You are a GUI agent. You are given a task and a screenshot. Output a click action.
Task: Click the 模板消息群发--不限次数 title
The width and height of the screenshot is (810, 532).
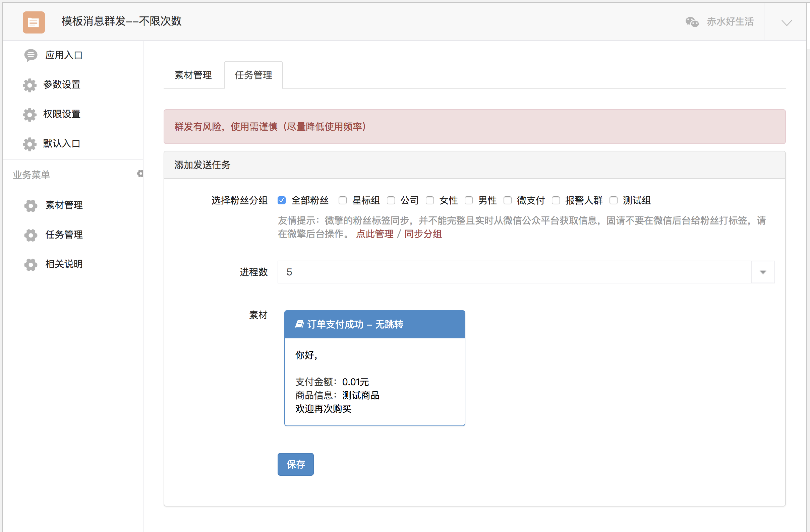tap(121, 21)
